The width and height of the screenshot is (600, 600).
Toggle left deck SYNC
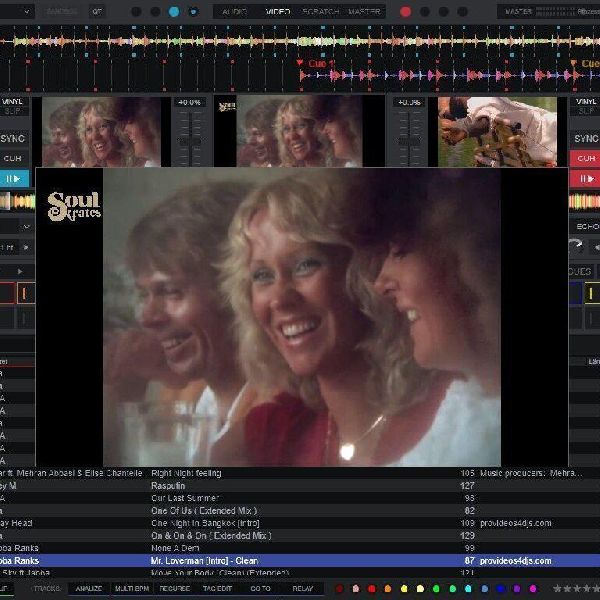pyautogui.click(x=14, y=139)
